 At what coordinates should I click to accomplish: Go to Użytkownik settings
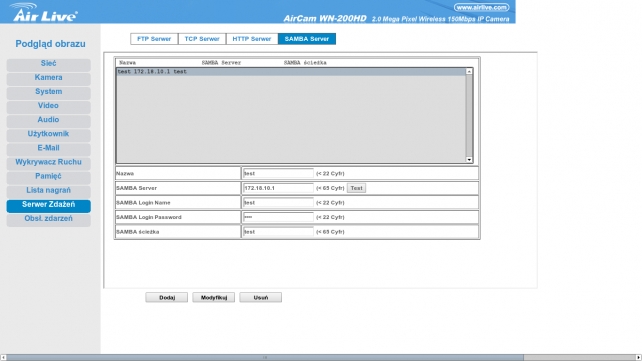click(48, 134)
